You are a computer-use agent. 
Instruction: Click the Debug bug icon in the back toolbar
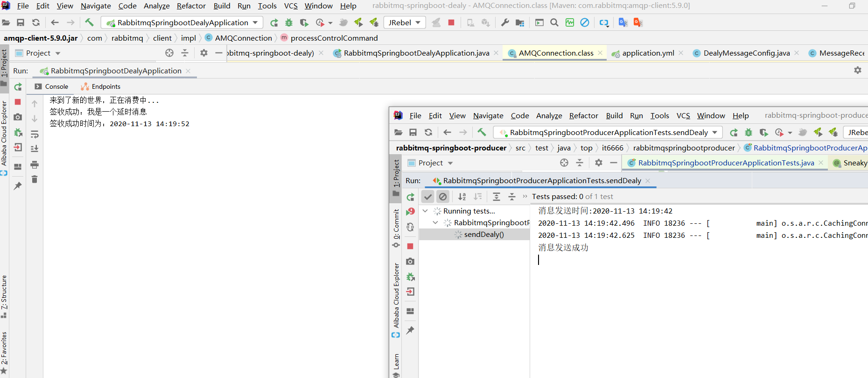pos(289,22)
